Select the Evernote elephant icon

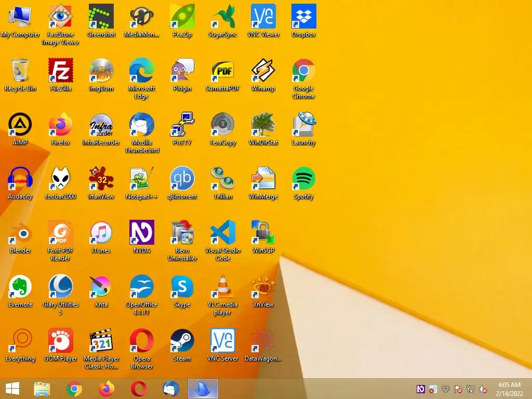pyautogui.click(x=20, y=286)
